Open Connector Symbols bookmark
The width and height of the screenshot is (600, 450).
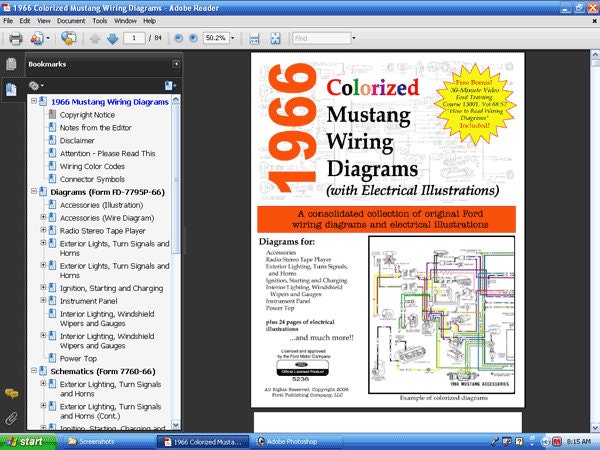(92, 179)
